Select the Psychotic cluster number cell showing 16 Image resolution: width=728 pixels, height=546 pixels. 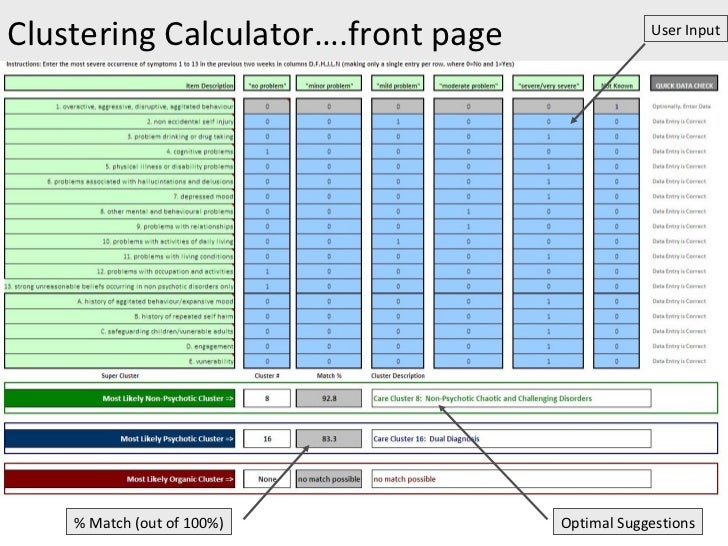pos(267,439)
